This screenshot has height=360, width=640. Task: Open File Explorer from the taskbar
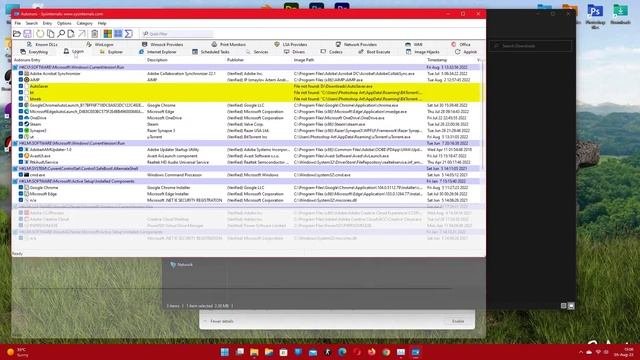coord(254,352)
